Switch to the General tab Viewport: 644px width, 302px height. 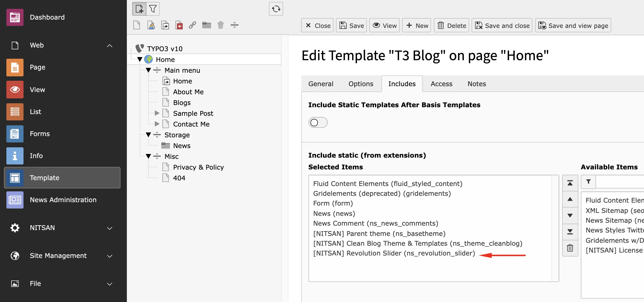coord(321,84)
